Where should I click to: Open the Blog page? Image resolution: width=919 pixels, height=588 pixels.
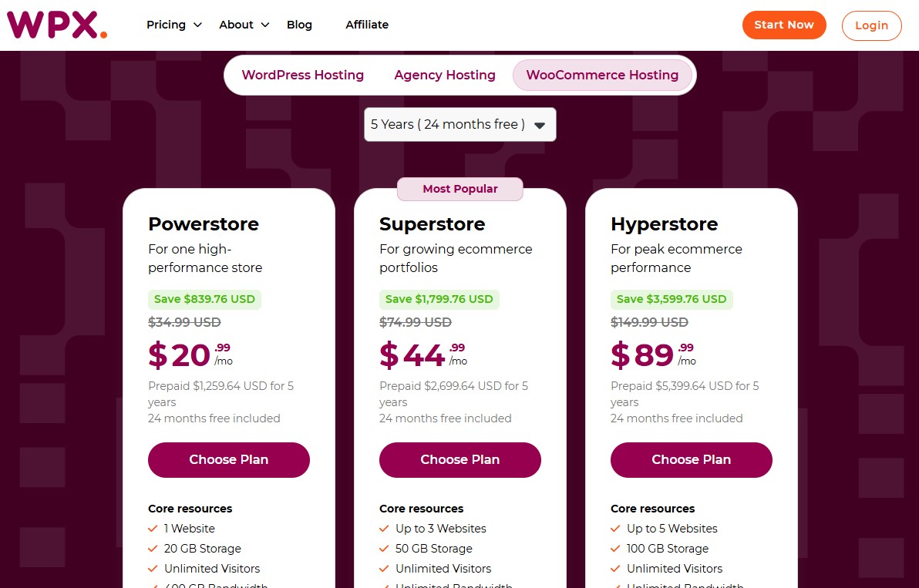(299, 25)
